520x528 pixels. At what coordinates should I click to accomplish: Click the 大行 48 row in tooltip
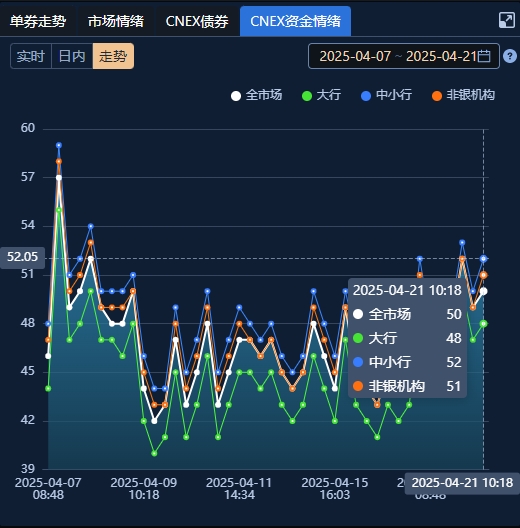click(407, 338)
